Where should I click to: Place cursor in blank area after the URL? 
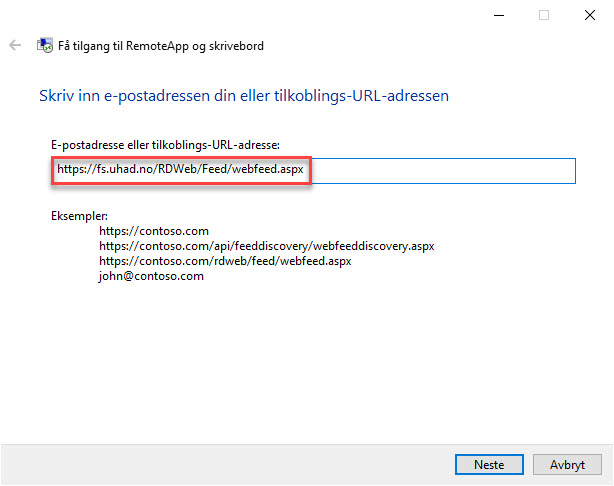pos(442,171)
